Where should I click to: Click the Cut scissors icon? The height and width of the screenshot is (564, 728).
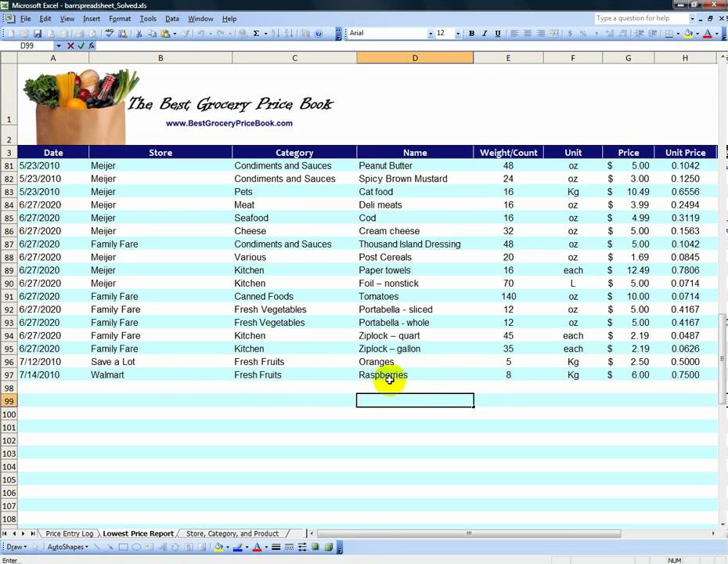[139, 34]
